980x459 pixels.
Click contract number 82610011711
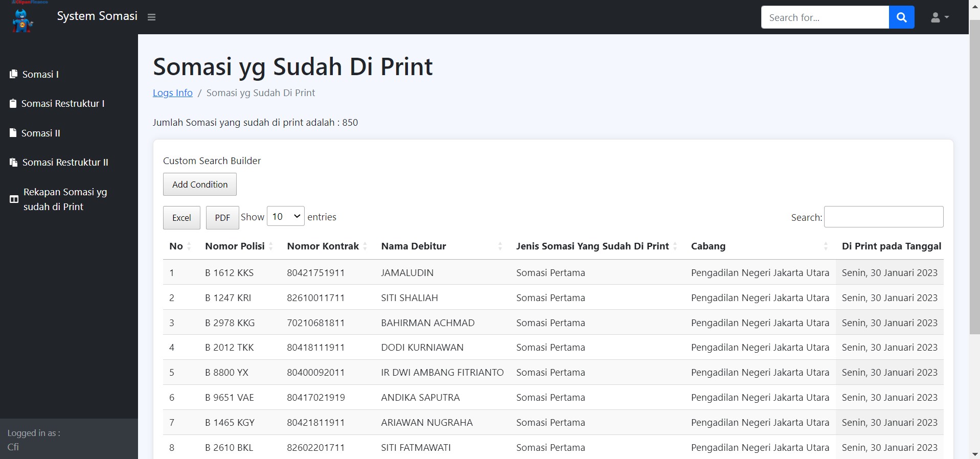coord(315,298)
